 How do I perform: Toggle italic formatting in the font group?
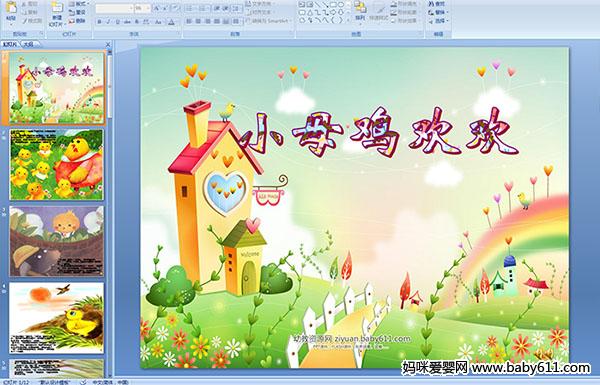pos(108,22)
